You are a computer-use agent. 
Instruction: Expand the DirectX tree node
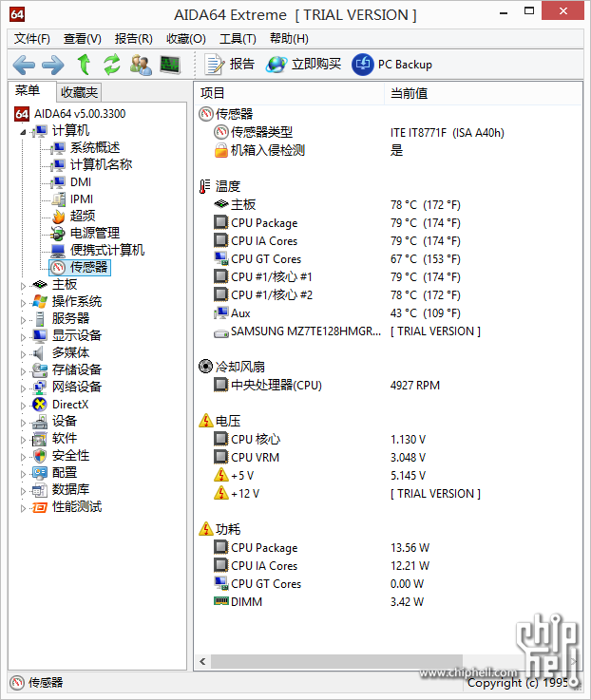coord(23,406)
